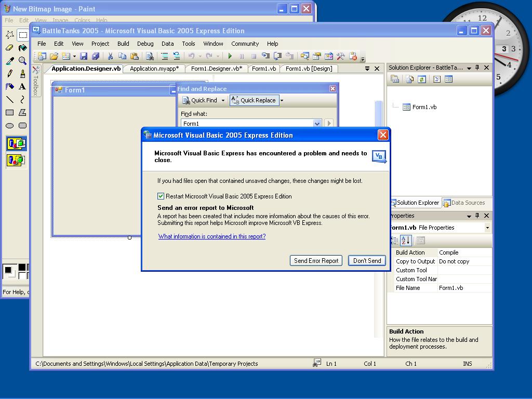The height and width of the screenshot is (399, 532).
Task: Open Solution Explorer from main toolbar icon
Action: (x=304, y=56)
